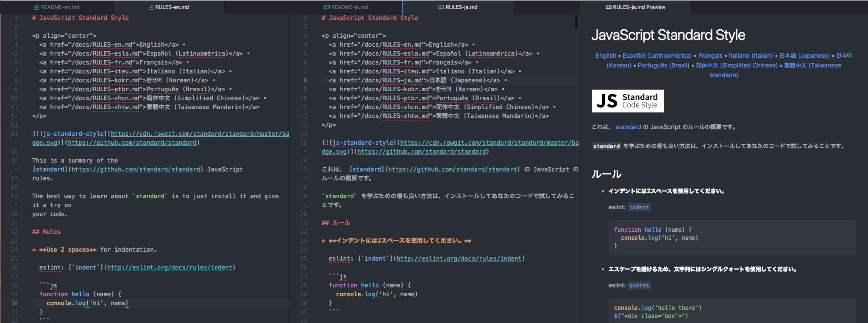Viewport: 868px width, 323px height.
Task: Click the 'console.log('hello there')' preview code line
Action: 658,308
